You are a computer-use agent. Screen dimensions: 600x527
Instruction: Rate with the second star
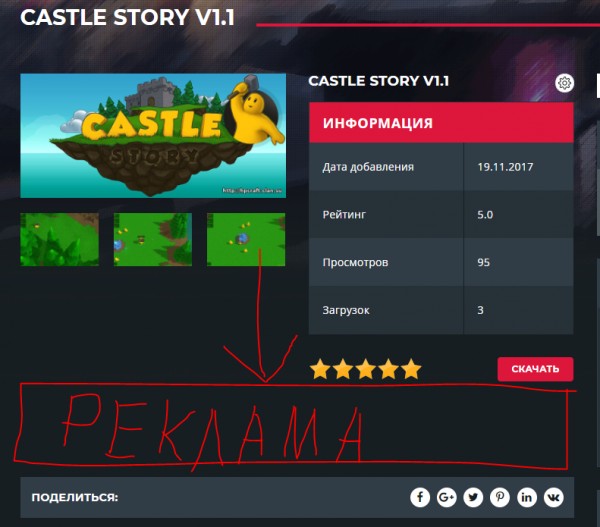tap(343, 369)
